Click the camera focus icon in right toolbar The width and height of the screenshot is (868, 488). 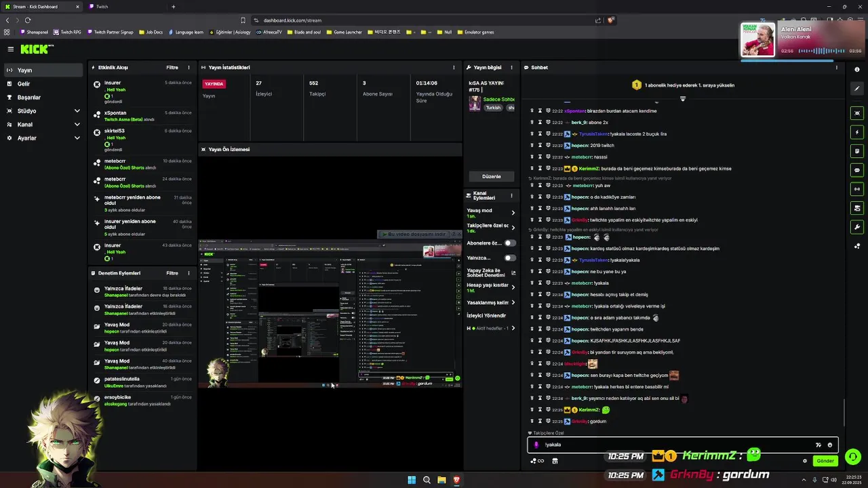[857, 113]
